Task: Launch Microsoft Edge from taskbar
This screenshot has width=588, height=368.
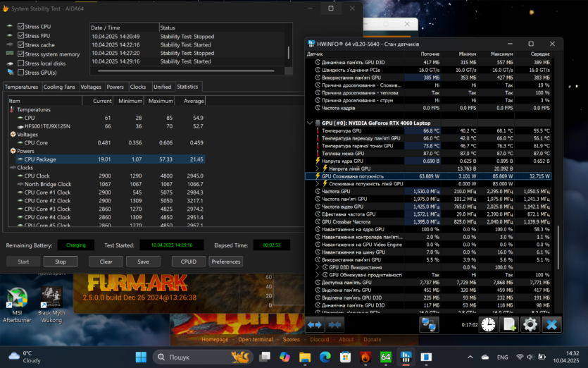Action: 325,357
